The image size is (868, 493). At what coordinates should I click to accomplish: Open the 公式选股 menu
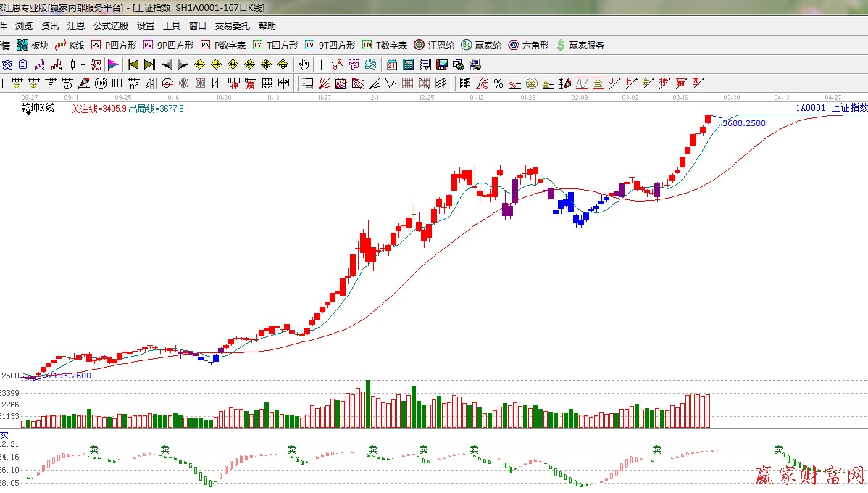(111, 26)
